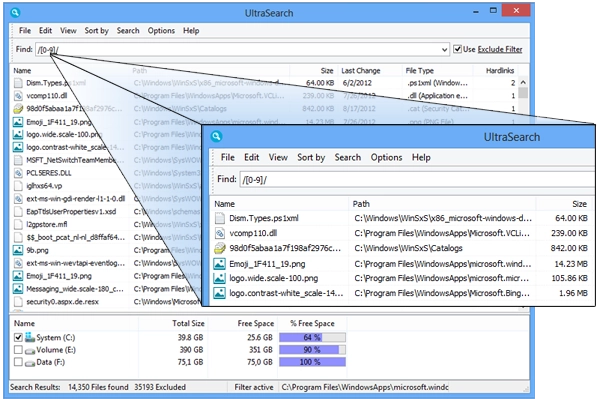Screen dimensions: 600x401
Task: Check the Volume (E:) drive checkbox
Action: pyautogui.click(x=18, y=350)
